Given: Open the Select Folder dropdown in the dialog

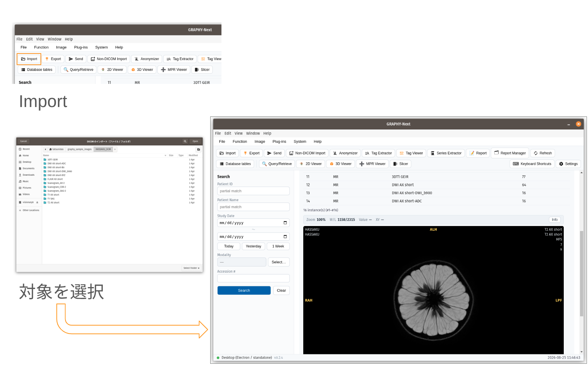Looking at the screenshot, I should click(x=191, y=268).
